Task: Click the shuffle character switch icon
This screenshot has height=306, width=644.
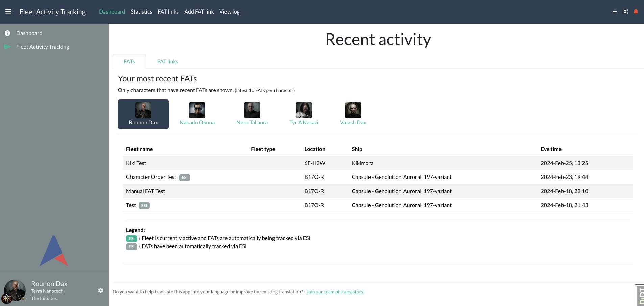Action: pyautogui.click(x=625, y=11)
